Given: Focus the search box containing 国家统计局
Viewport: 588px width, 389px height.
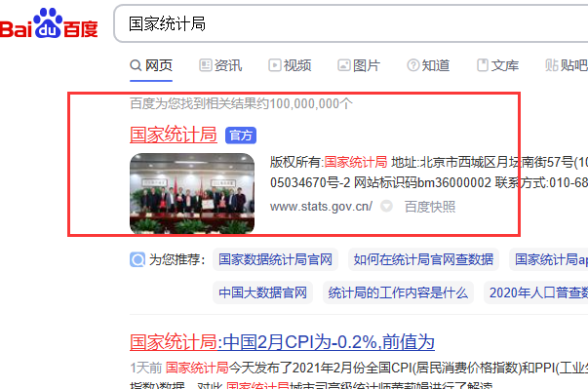Looking at the screenshot, I should point(351,23).
